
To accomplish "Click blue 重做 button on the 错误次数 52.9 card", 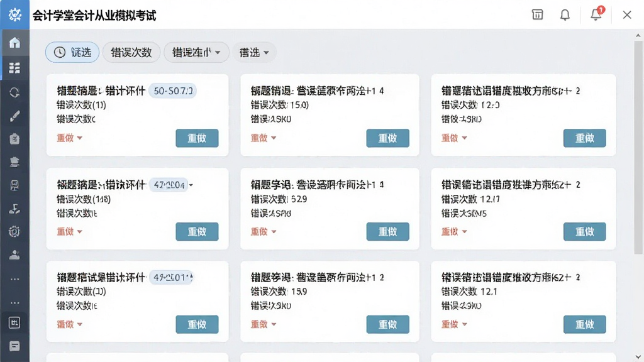I will pos(387,231).
